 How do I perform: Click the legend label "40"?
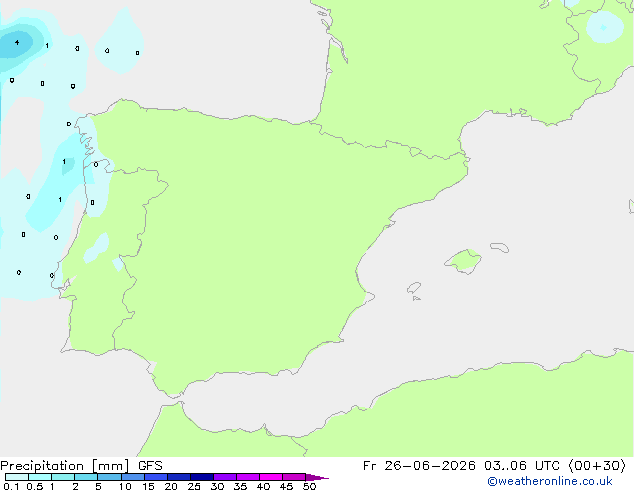[x=263, y=486]
